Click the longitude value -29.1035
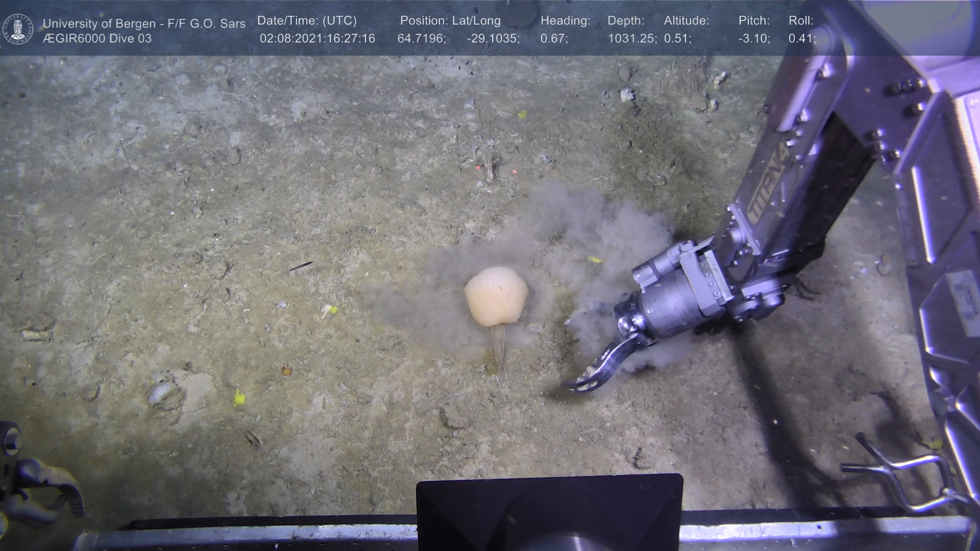This screenshot has width=980, height=551. 493,39
